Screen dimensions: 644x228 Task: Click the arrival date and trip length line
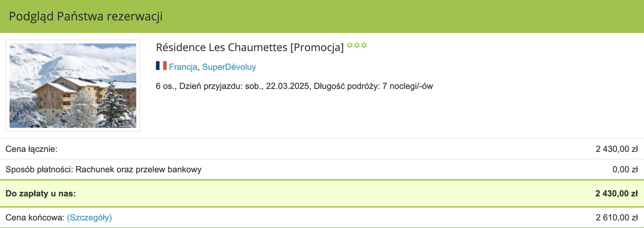[x=294, y=86]
